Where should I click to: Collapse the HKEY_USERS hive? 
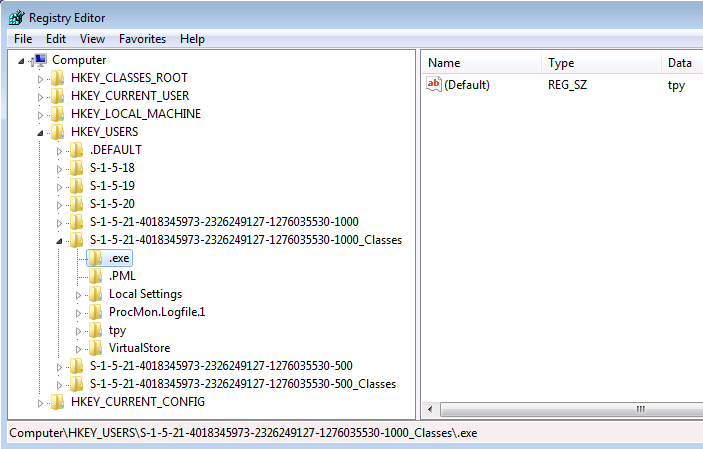(41, 132)
